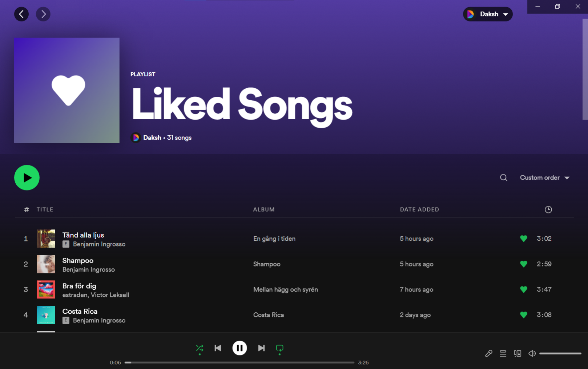The image size is (588, 369).
Task: Open the play queue
Action: (503, 353)
